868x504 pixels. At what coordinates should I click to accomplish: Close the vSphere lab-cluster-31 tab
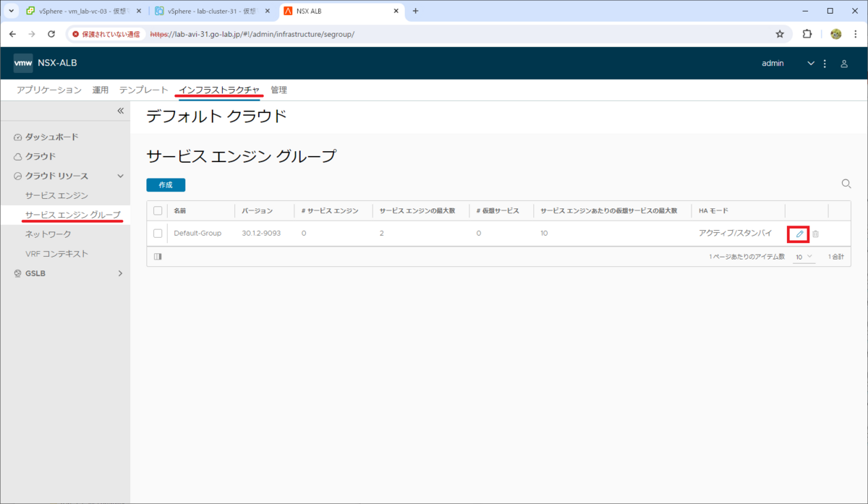click(x=268, y=11)
